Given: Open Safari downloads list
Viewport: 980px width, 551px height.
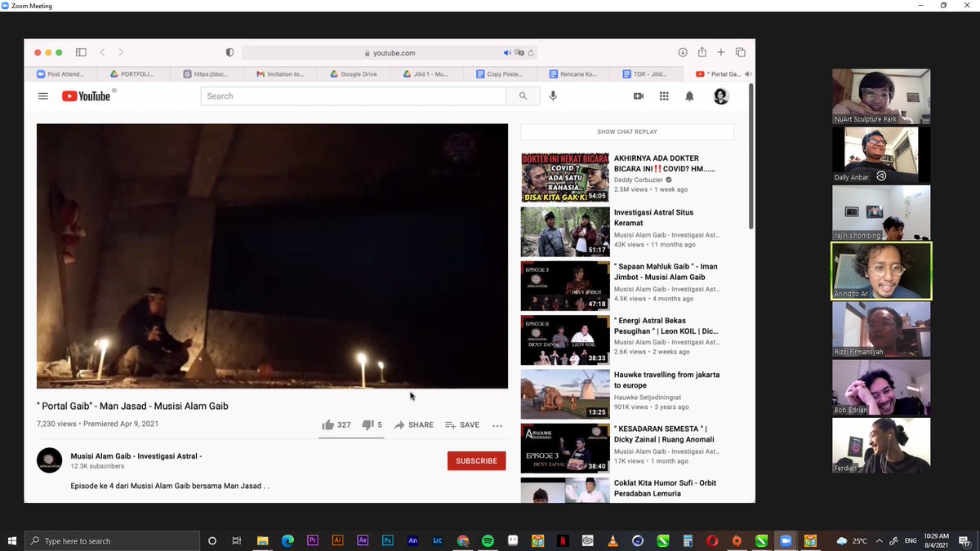Looking at the screenshot, I should [683, 52].
